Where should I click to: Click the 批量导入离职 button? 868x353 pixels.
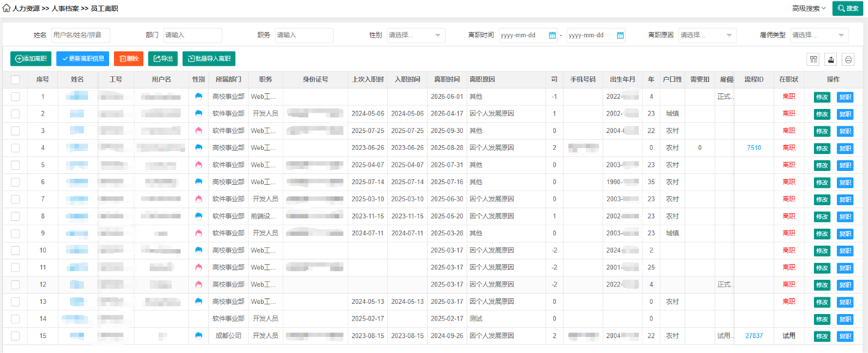[x=209, y=59]
